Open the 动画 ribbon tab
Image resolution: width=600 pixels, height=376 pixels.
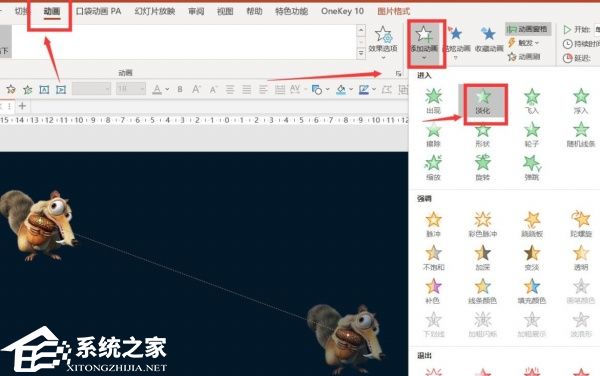pos(51,12)
